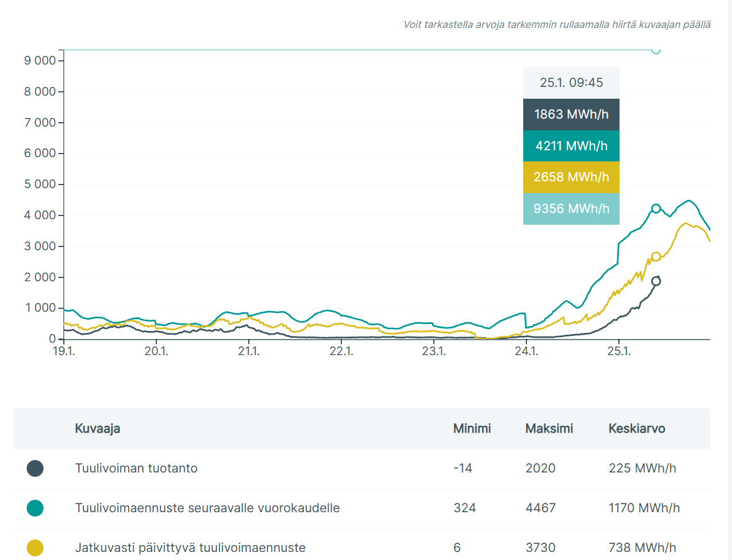Toggle the teal circle for Tuulivoimaennuste seuraavalle vuorokaudelle
732x560 pixels.
click(35, 508)
